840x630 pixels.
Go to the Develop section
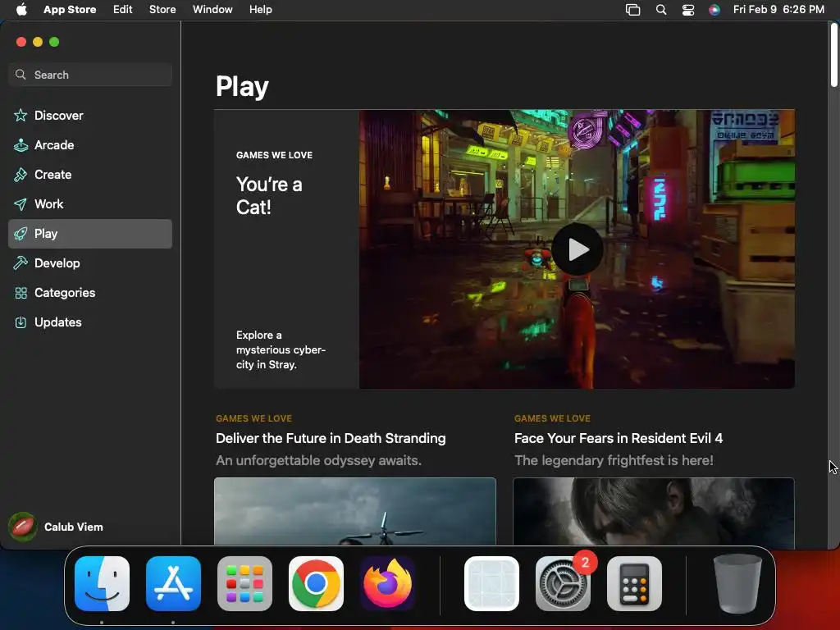click(90, 263)
